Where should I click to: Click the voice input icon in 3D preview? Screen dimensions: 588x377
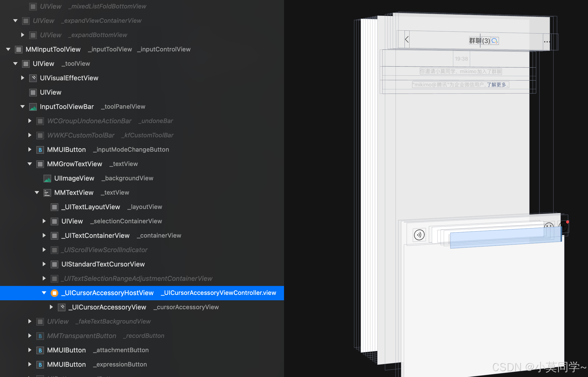419,235
